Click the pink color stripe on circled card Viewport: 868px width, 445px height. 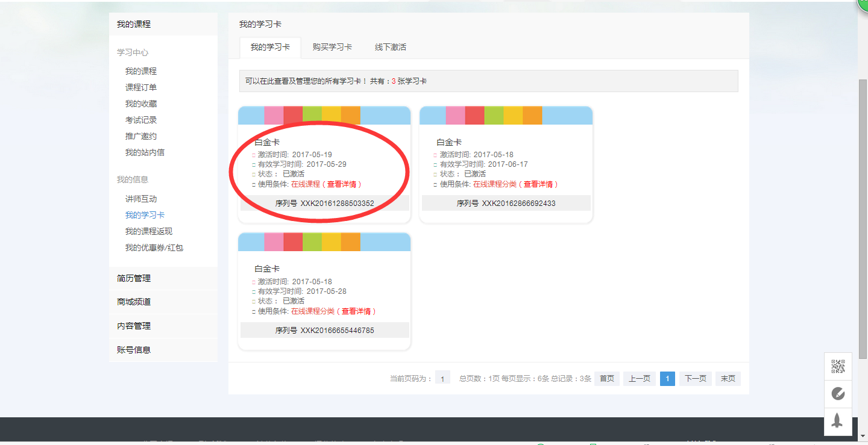point(274,114)
